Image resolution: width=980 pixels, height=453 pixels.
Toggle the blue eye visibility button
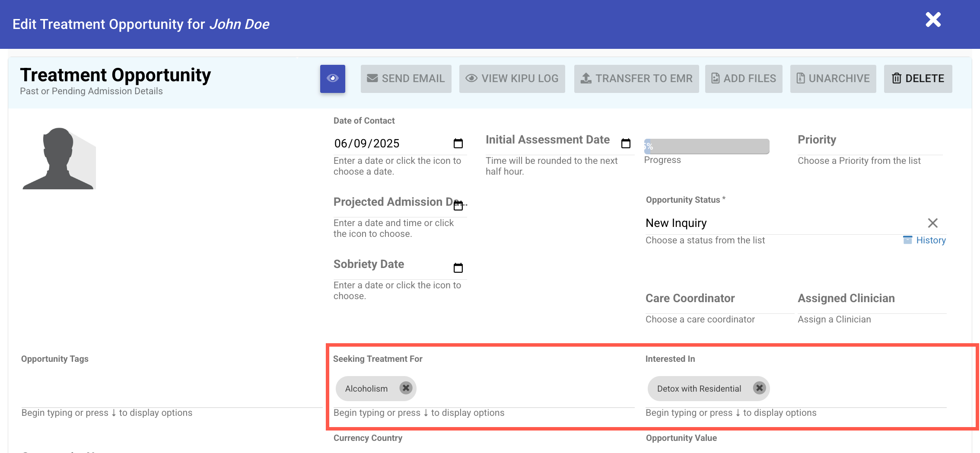coord(332,79)
